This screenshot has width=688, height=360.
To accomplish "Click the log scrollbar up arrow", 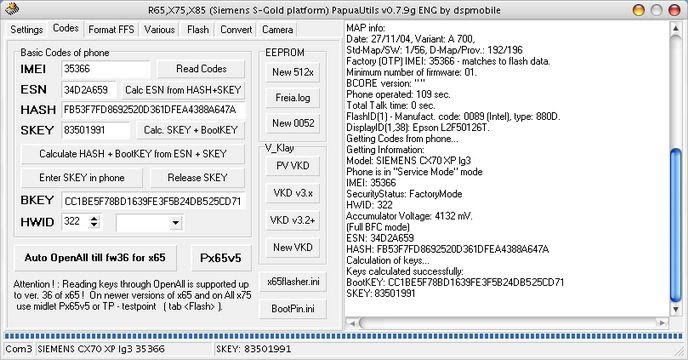I will pyautogui.click(x=676, y=29).
